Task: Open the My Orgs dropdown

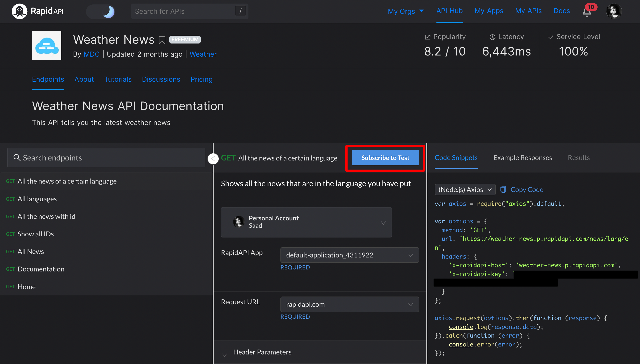Action: point(406,11)
